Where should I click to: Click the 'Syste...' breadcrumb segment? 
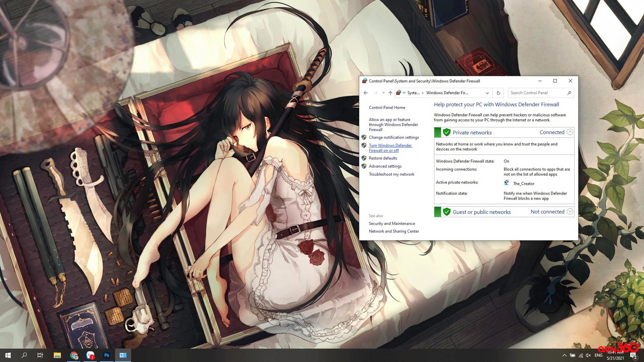coord(413,93)
